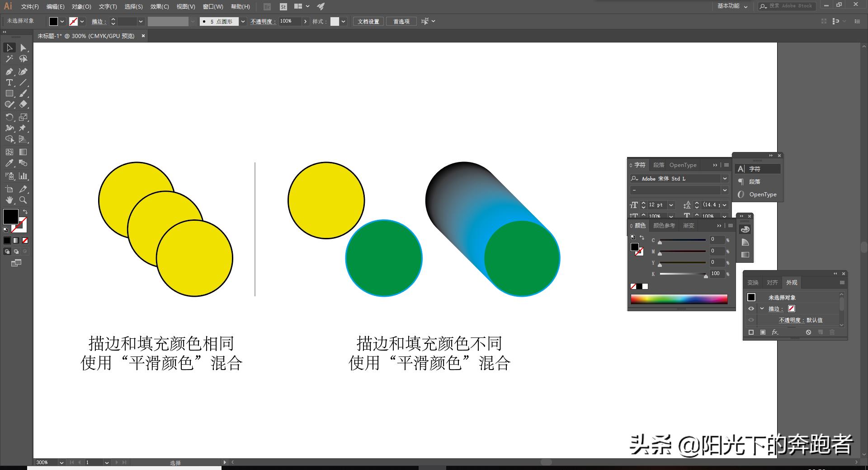
Task: Choose the Magic Wand tool
Action: [9, 59]
